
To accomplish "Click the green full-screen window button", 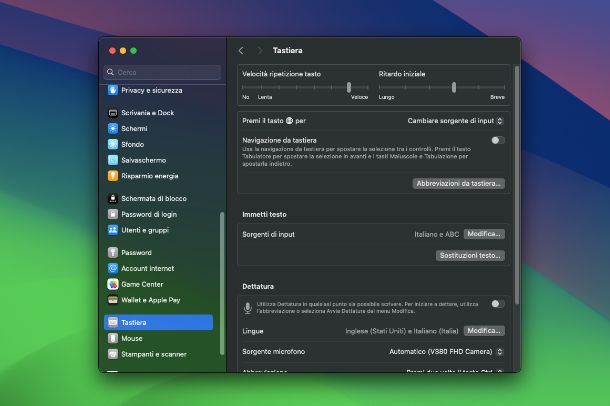I will coord(133,51).
